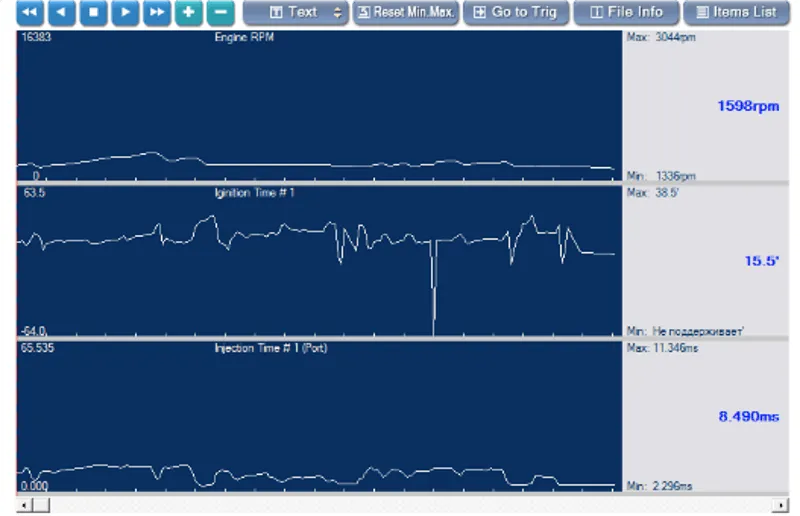Stop playback with the square button
The width and height of the screenshot is (800, 516).
click(x=93, y=12)
